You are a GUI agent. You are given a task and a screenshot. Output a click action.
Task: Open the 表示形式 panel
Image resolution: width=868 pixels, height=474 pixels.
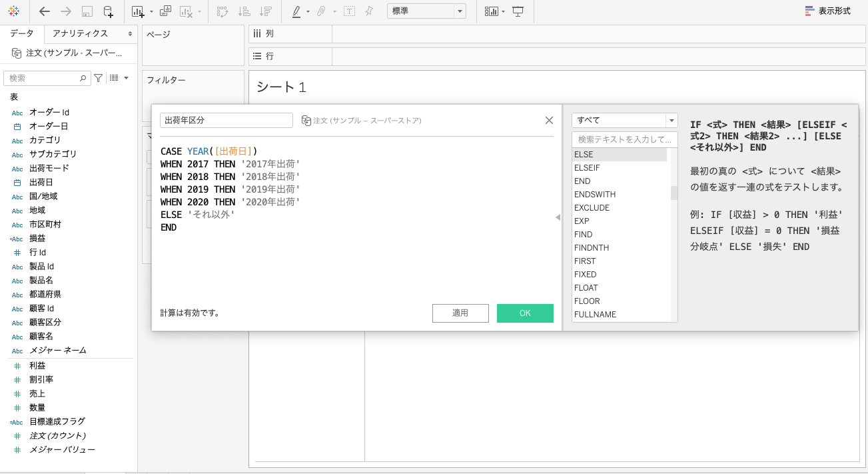coord(829,11)
